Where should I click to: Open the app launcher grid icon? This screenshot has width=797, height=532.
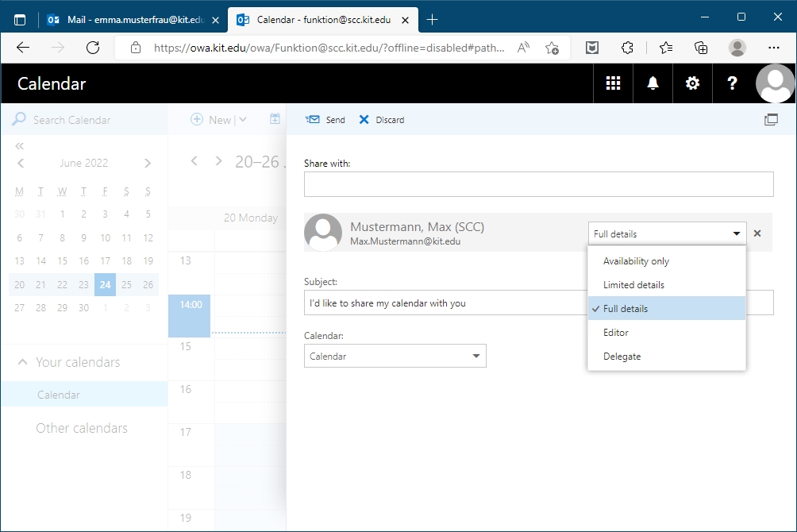coord(613,83)
